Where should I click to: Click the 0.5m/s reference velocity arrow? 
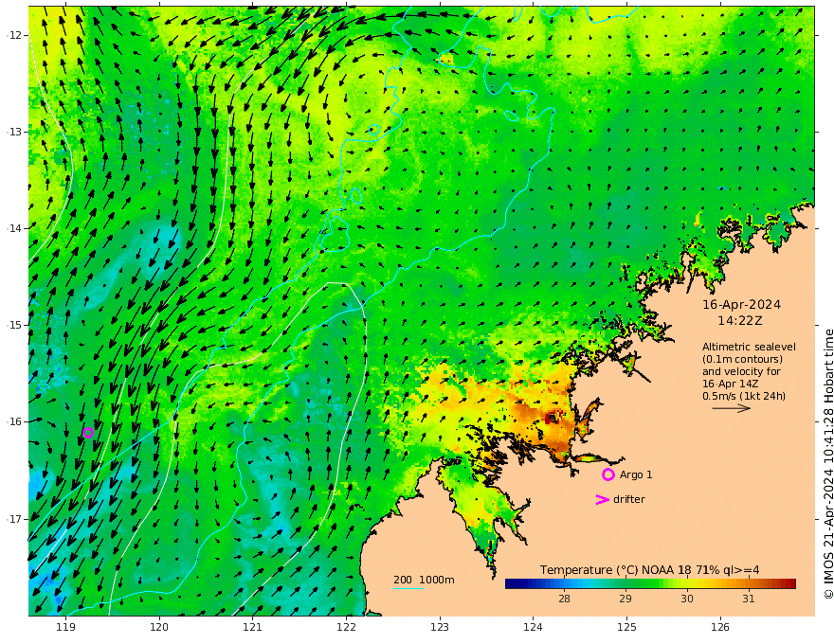pyautogui.click(x=732, y=408)
